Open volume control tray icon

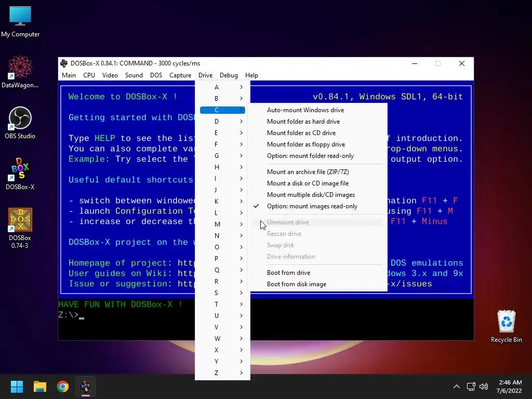point(484,387)
